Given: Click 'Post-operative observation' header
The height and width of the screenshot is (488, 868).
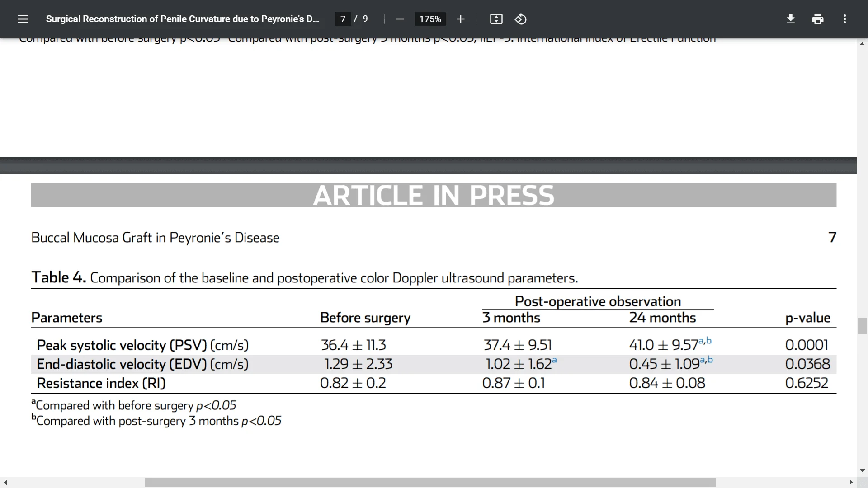Looking at the screenshot, I should tap(598, 301).
